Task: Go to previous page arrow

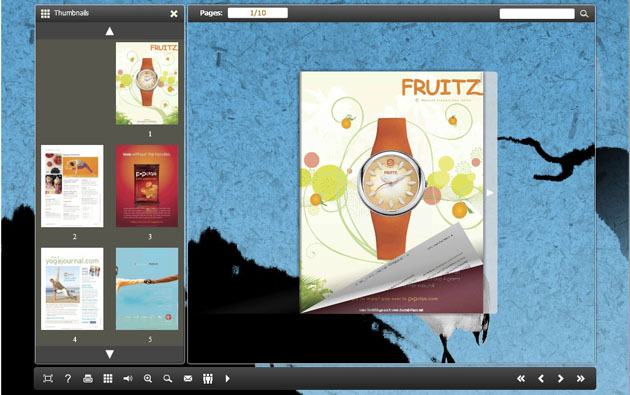Action: [x=541, y=379]
